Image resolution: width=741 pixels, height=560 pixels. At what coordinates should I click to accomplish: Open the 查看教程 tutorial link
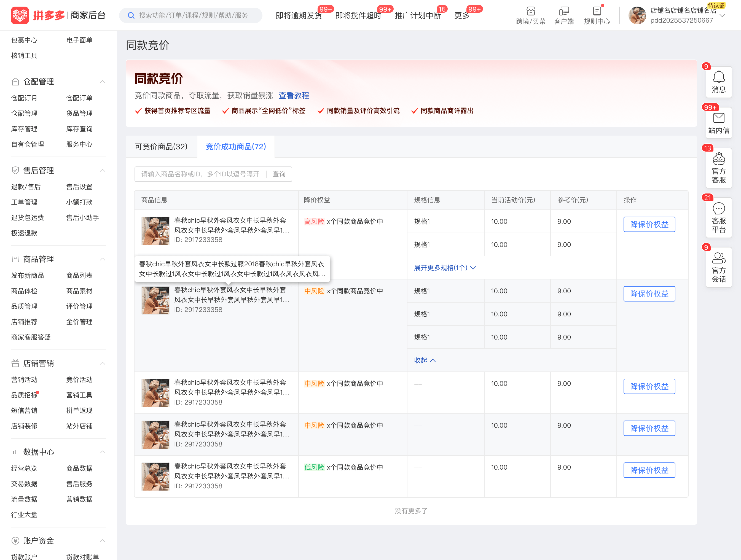click(294, 95)
